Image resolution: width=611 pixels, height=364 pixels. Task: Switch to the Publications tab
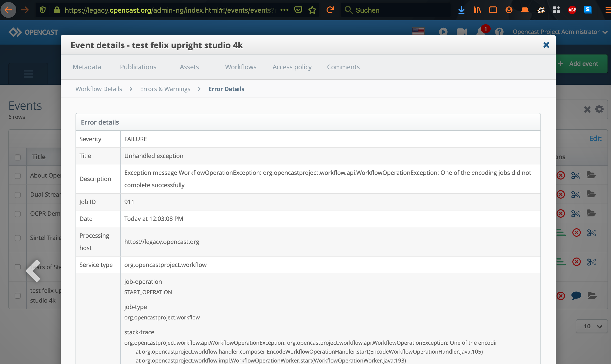click(138, 67)
